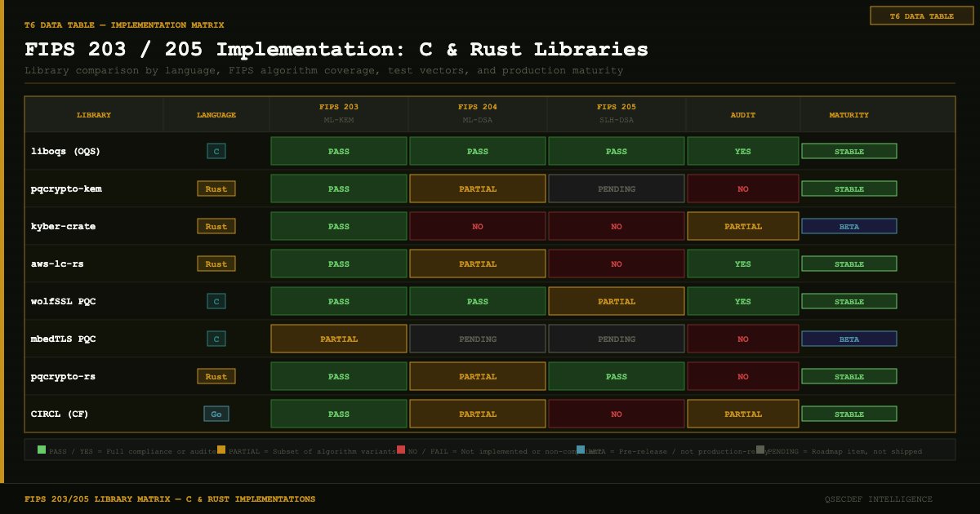
Task: Click the gray PENDING legend swatch
Action: click(760, 450)
